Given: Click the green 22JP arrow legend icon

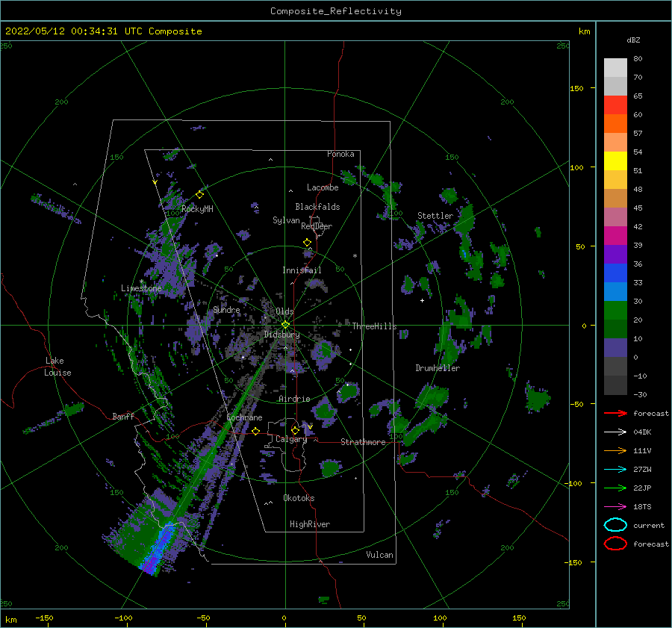Looking at the screenshot, I should (615, 488).
